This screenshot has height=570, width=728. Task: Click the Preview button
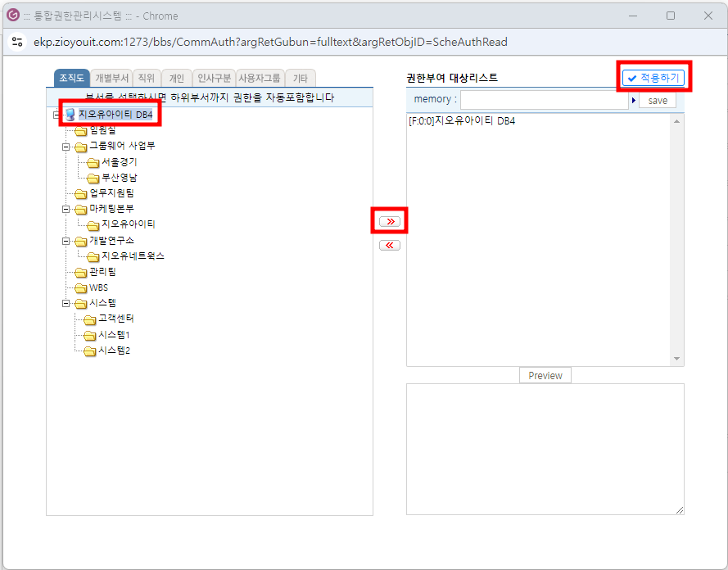[545, 375]
